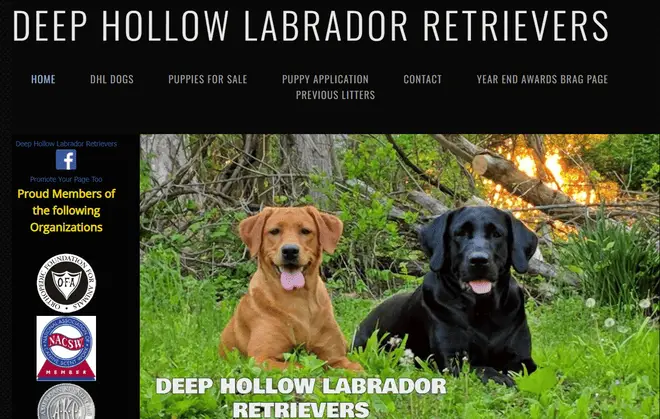Click the fallen log in the hero image
Screen dimensions: 660x419
(518, 179)
